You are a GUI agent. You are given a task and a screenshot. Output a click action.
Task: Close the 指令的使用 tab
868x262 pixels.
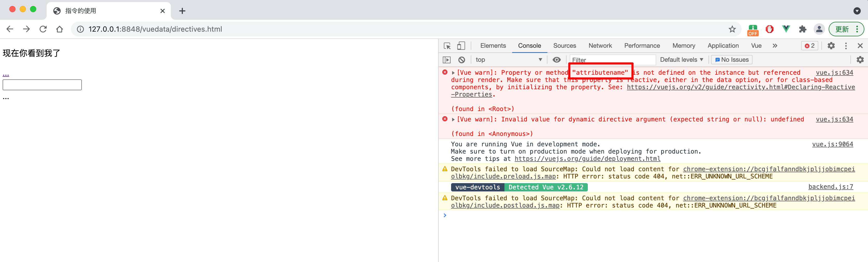pos(162,11)
